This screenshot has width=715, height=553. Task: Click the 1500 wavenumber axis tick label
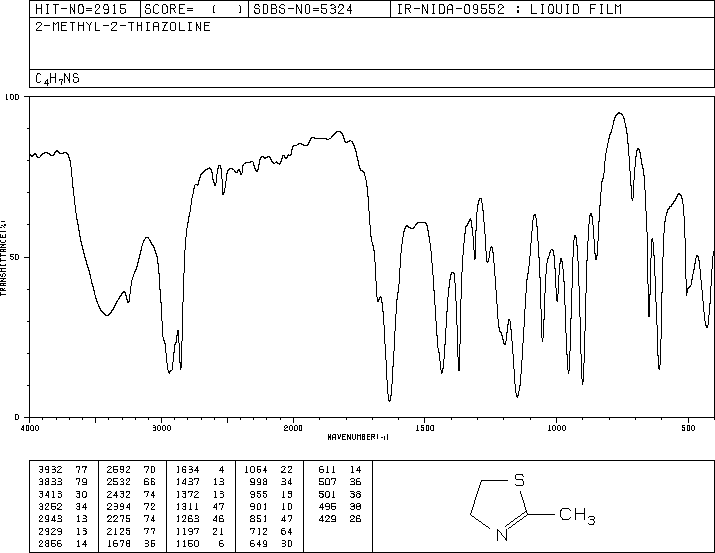[x=425, y=428]
